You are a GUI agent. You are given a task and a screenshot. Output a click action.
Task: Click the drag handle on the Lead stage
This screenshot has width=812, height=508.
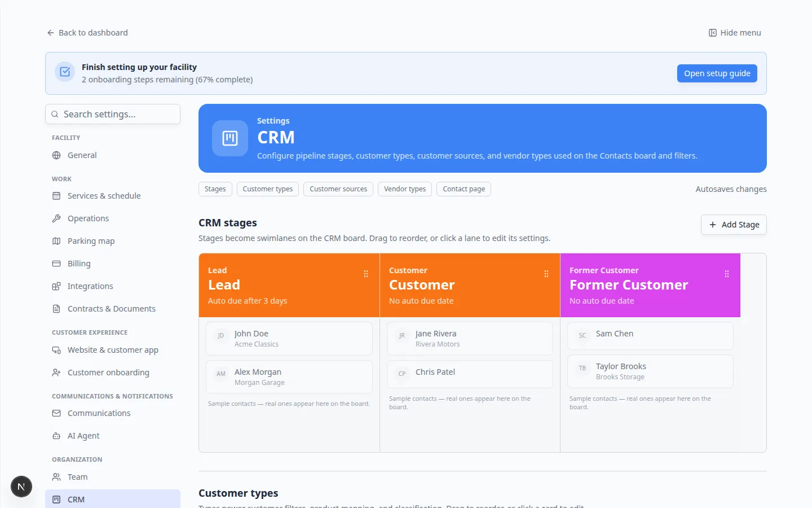click(x=366, y=274)
